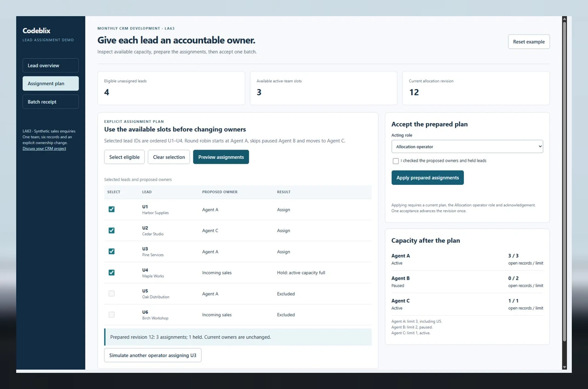Open the Lead overview page
Image resolution: width=588 pixels, height=389 pixels.
tap(51, 65)
